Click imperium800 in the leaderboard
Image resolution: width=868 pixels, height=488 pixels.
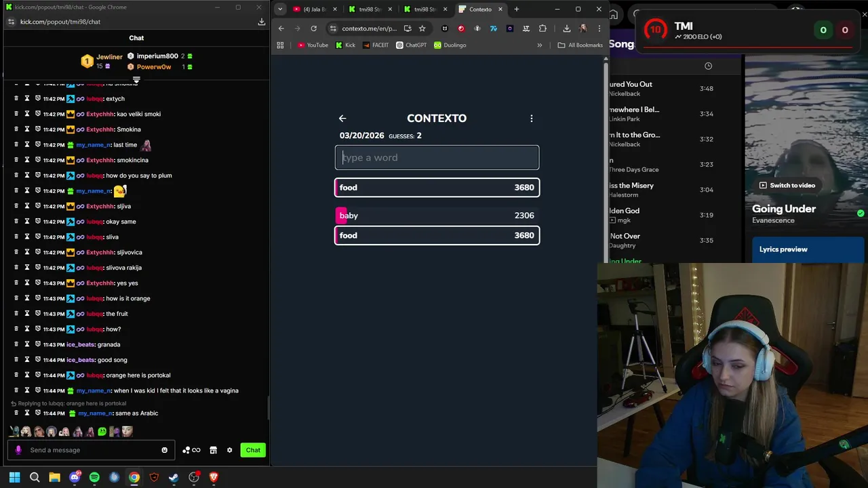[x=157, y=56]
